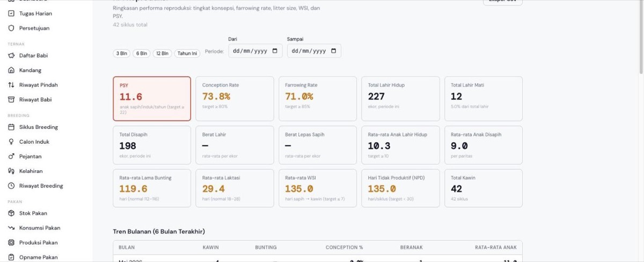Go to Tugas Harian page
The width and height of the screenshot is (644, 262).
pos(35,13)
